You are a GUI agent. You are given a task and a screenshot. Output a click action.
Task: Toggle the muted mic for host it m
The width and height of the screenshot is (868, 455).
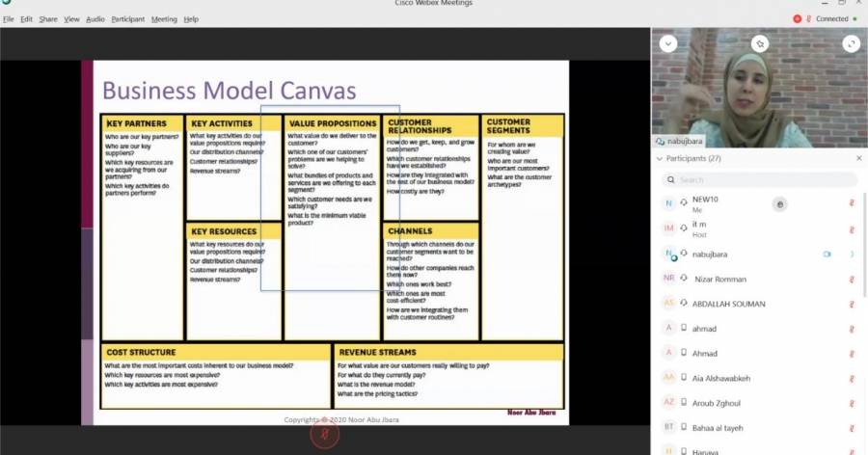pyautogui.click(x=852, y=228)
